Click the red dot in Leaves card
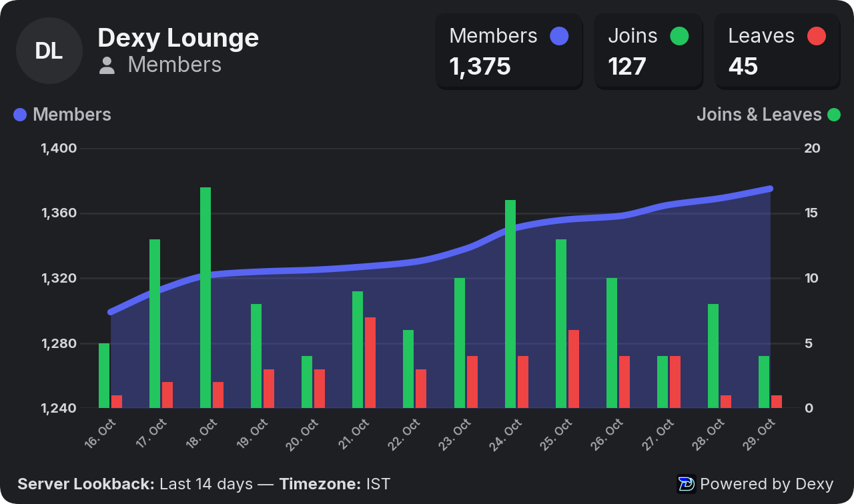854x504 pixels. (817, 36)
